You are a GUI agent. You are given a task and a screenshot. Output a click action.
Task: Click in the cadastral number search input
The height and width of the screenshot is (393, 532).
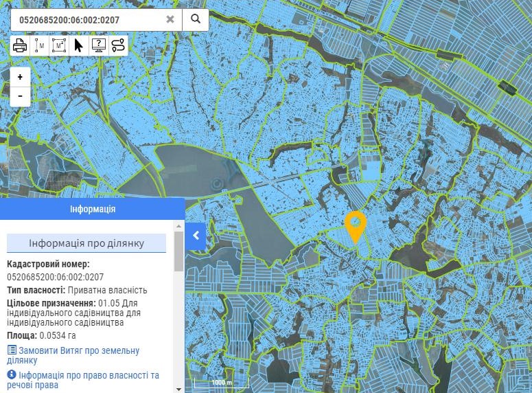click(86, 20)
